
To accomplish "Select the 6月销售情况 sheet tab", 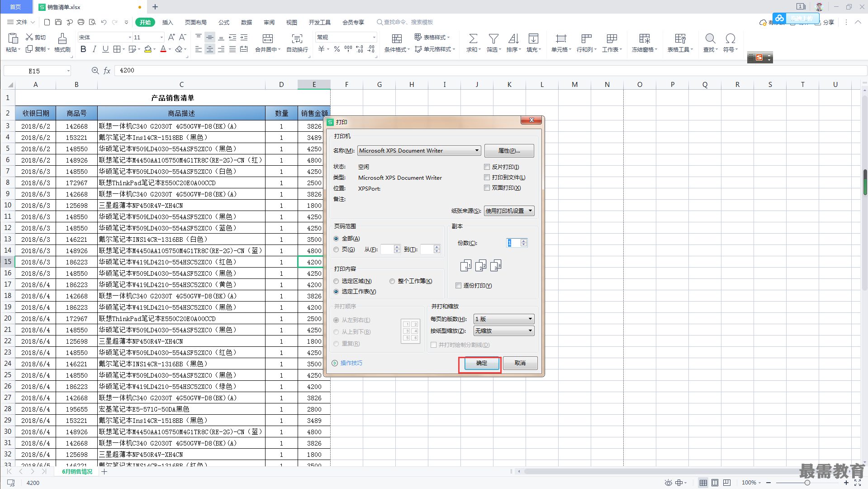I will click(x=77, y=471).
